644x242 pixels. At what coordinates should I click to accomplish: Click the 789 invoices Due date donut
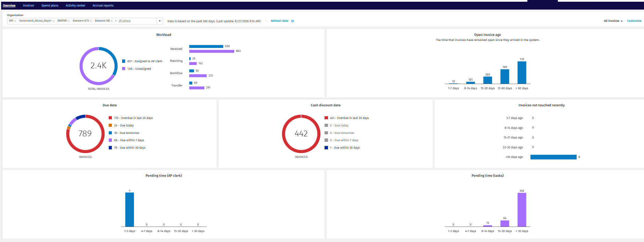point(85,134)
